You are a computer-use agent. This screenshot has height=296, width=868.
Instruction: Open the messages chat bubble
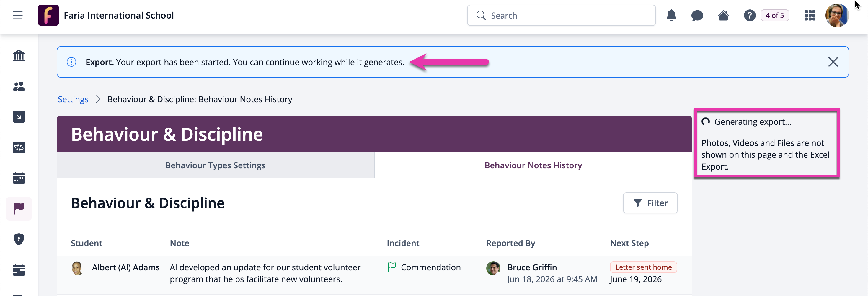point(697,15)
